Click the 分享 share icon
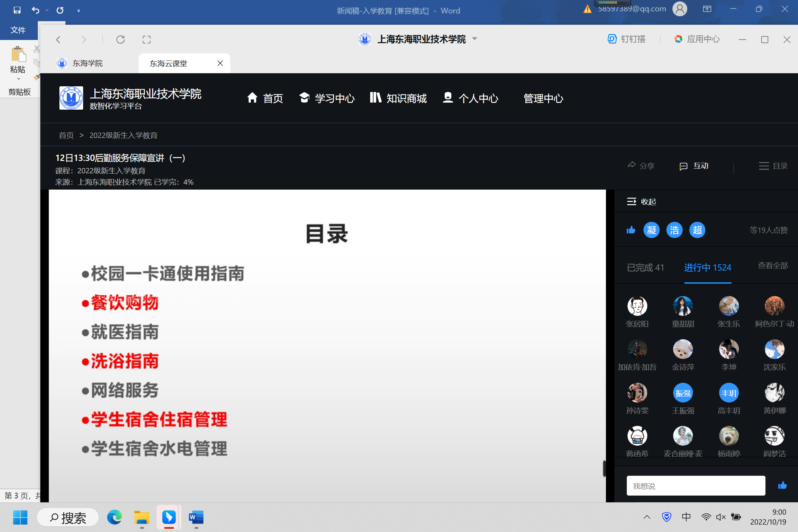This screenshot has width=798, height=532. (632, 165)
